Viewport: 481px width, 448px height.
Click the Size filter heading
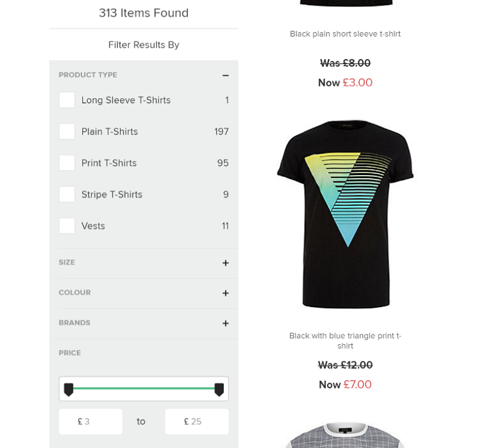pyautogui.click(x=67, y=263)
